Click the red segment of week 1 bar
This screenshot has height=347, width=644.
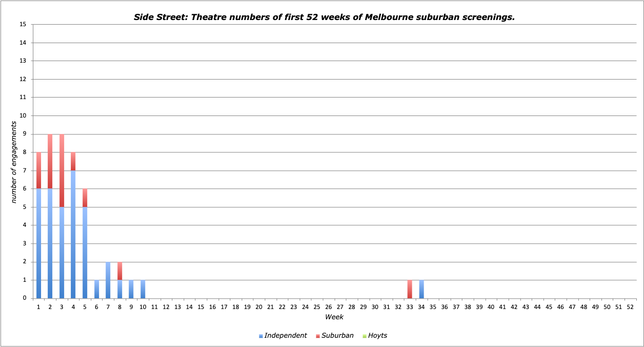[x=38, y=170]
